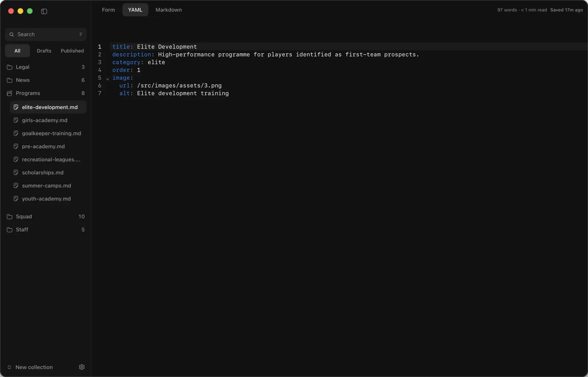Click the 'Saved 17m ago' status
This screenshot has width=588, height=377.
pos(566,10)
